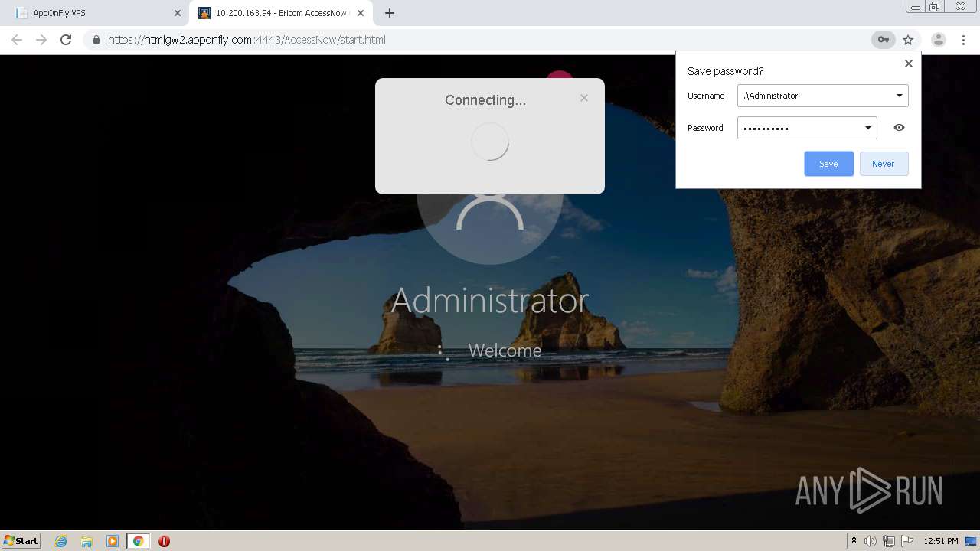Open the red Opera icon in taskbar
The width and height of the screenshot is (980, 551).
coord(164,541)
